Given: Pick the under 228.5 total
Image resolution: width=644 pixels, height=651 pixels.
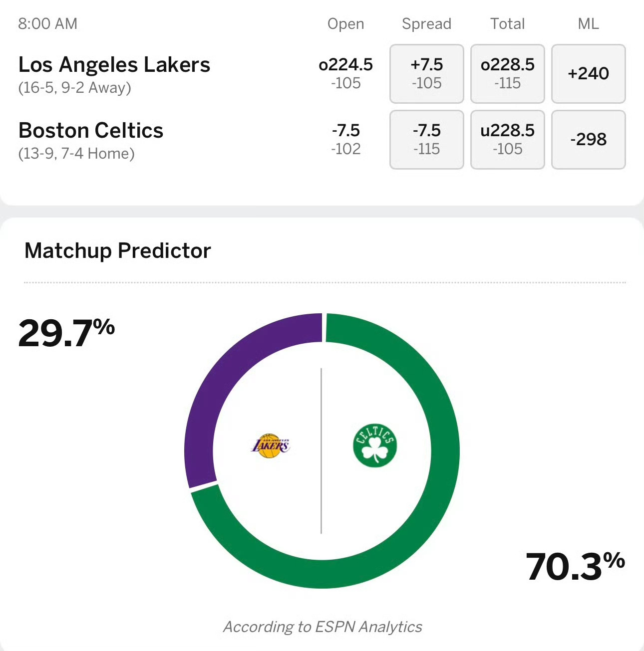Looking at the screenshot, I should (x=507, y=140).
